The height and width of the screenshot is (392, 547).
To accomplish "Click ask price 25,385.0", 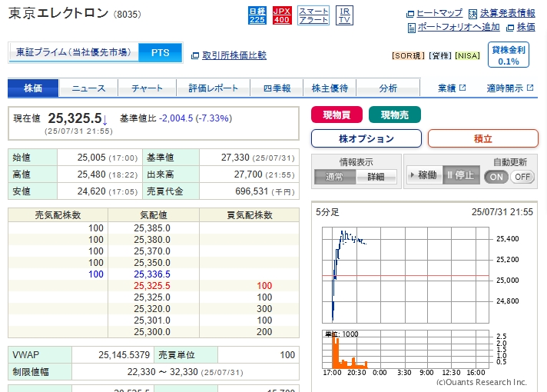I will (x=152, y=228).
